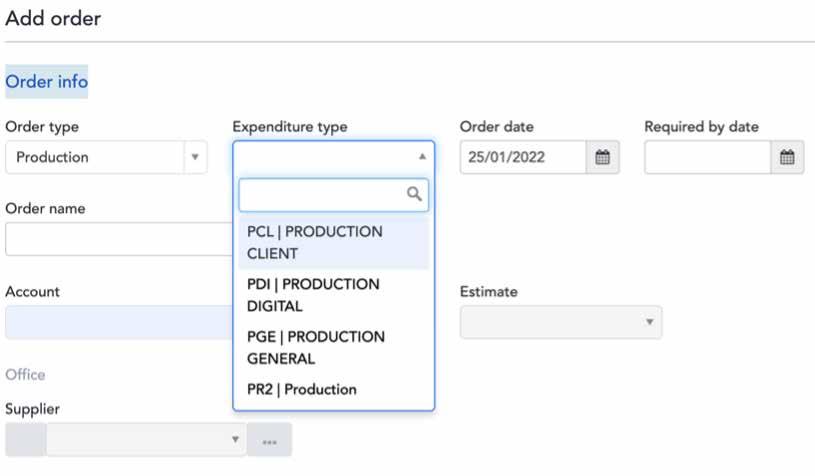Focus the Required by date input

[x=708, y=157]
